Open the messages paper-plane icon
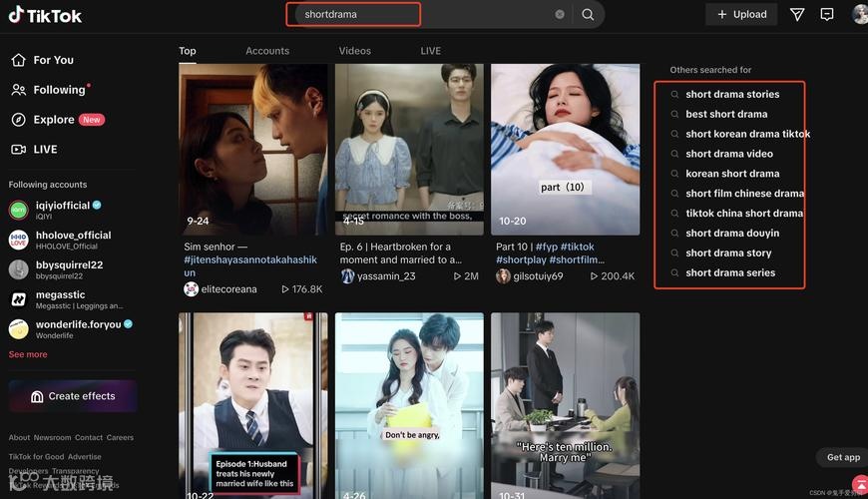The image size is (868, 499). (797, 14)
